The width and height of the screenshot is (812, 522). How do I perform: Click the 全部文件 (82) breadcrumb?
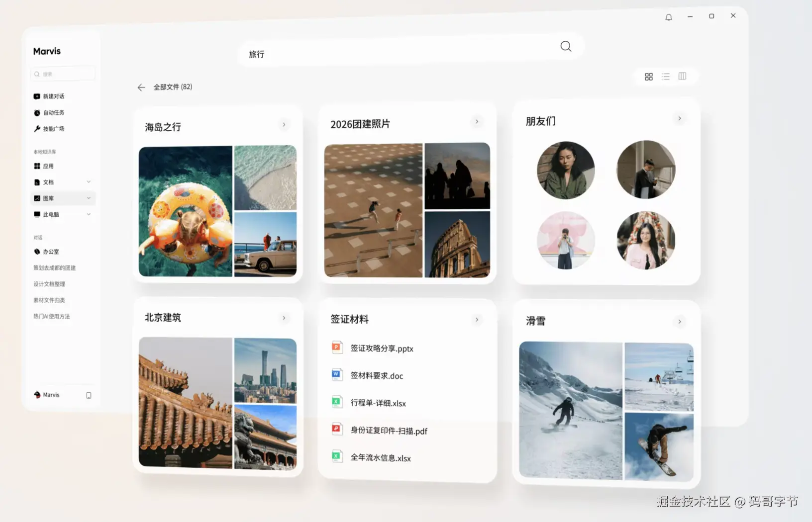pos(173,87)
